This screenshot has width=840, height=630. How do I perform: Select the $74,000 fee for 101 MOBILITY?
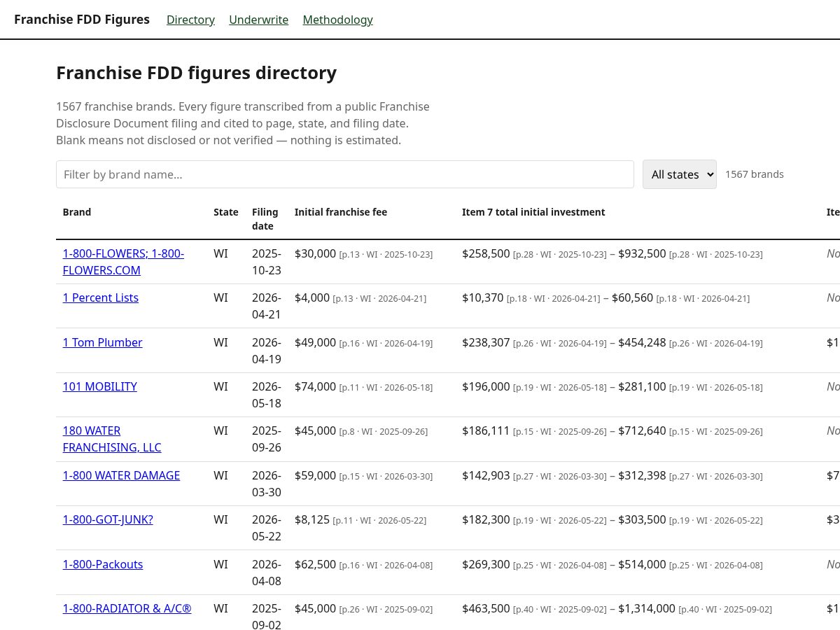[316, 386]
